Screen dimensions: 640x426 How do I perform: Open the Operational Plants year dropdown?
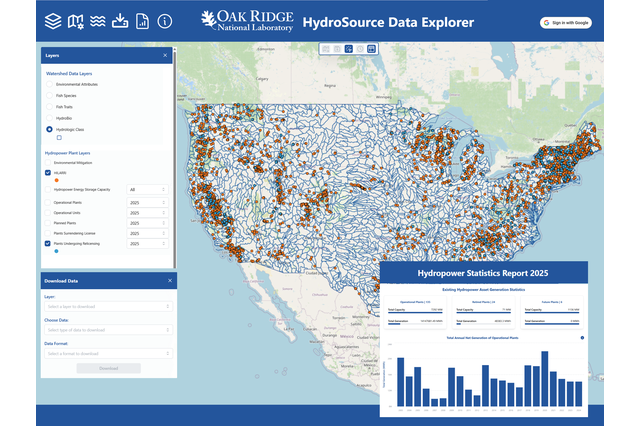point(147,203)
